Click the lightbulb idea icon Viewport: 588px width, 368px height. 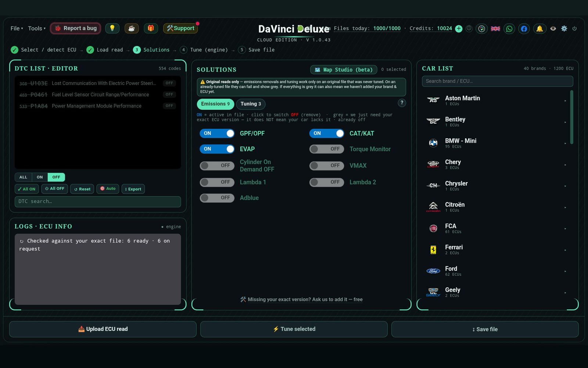(112, 28)
